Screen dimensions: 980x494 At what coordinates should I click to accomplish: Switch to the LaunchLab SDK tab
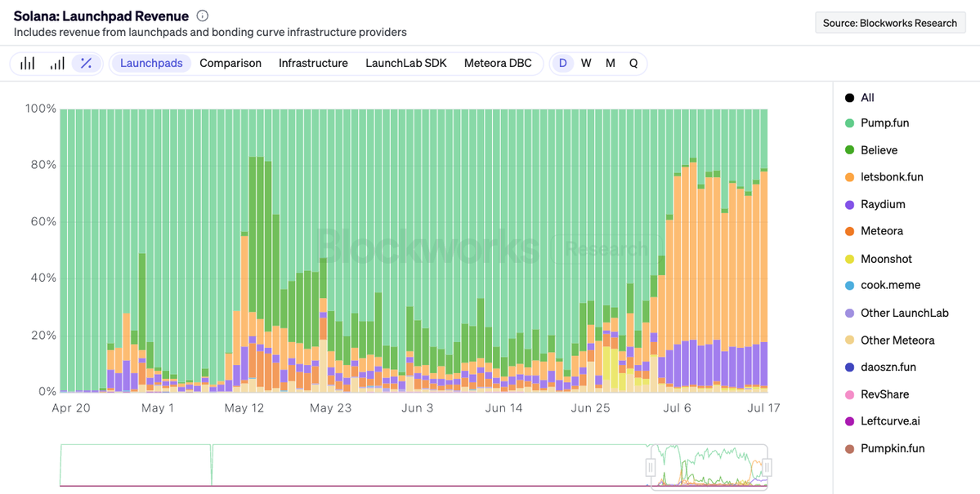406,63
